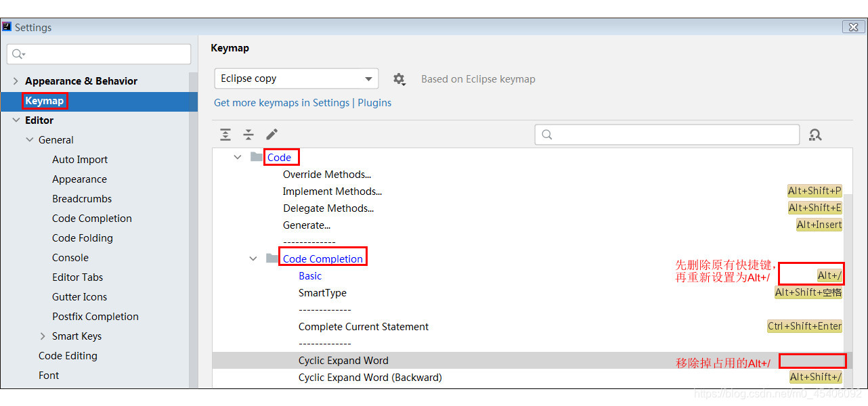Screen dimensions: 868x406
Task: Expand the Smart Keys node
Action: 43,336
